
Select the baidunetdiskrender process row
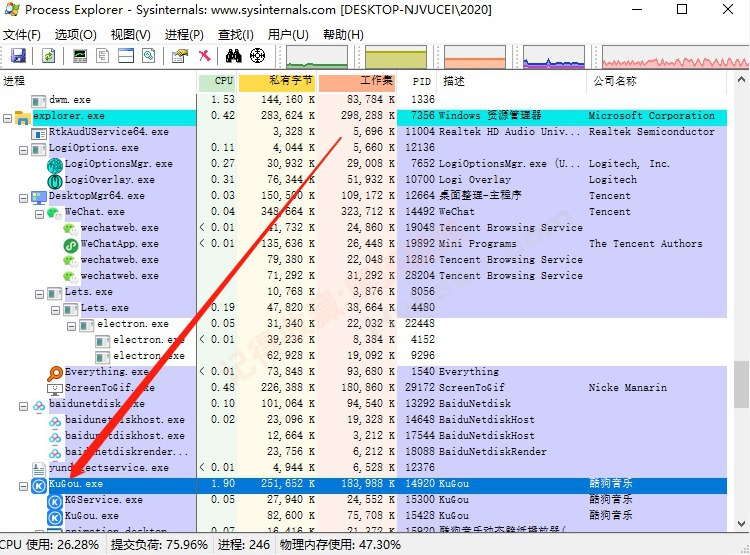click(x=364, y=452)
